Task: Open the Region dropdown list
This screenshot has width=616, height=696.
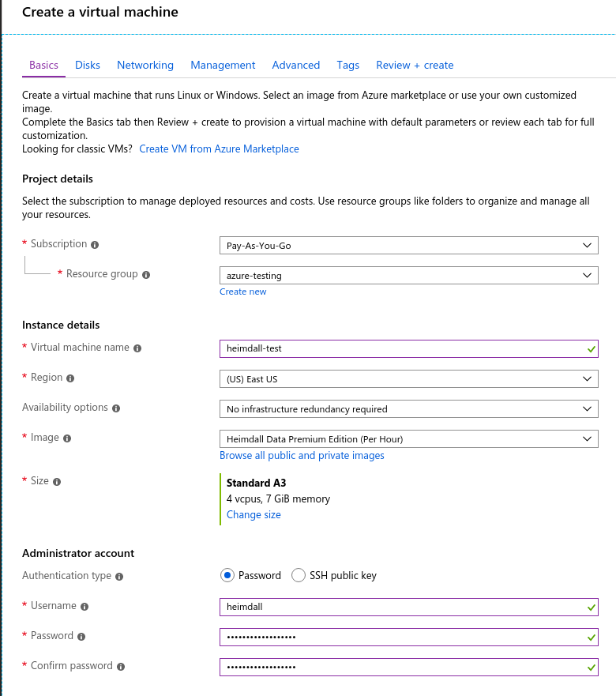Action: 408,379
